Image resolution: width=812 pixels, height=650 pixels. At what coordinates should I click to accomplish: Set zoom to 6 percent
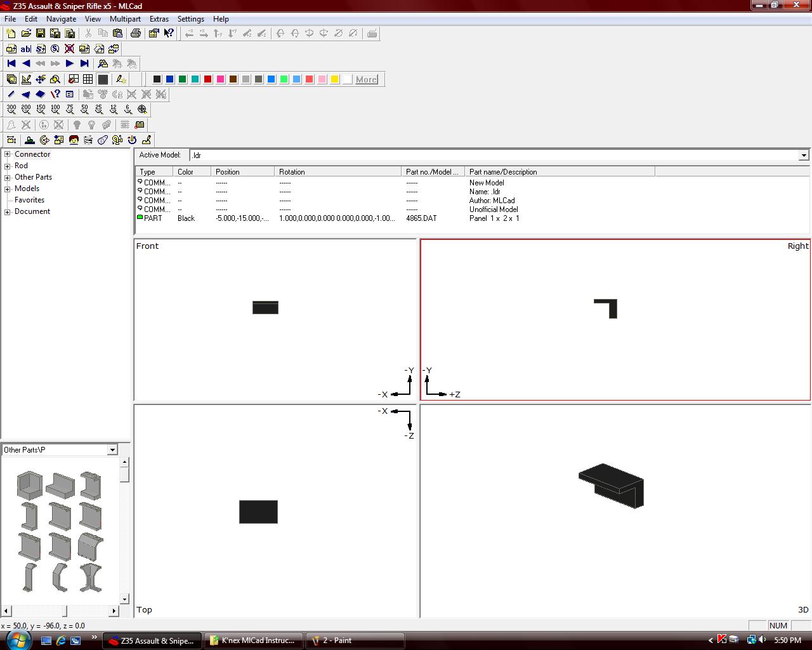pos(128,109)
